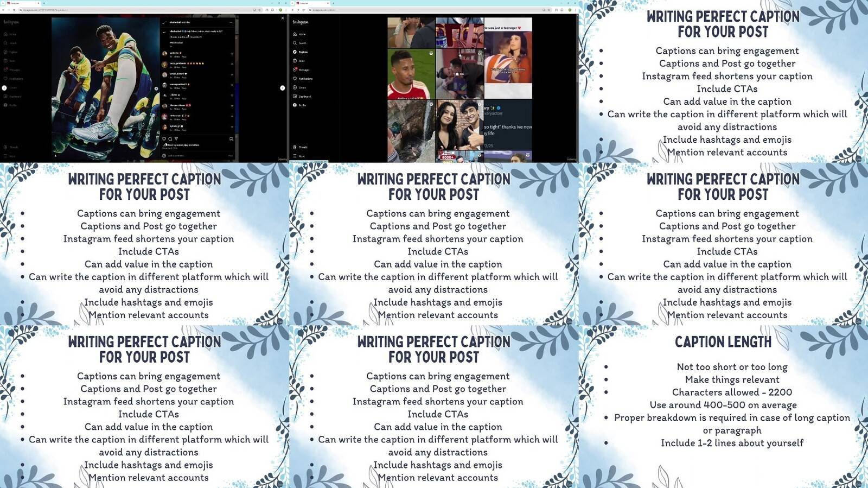Advance to next carousel image on football photo

coord(156,88)
